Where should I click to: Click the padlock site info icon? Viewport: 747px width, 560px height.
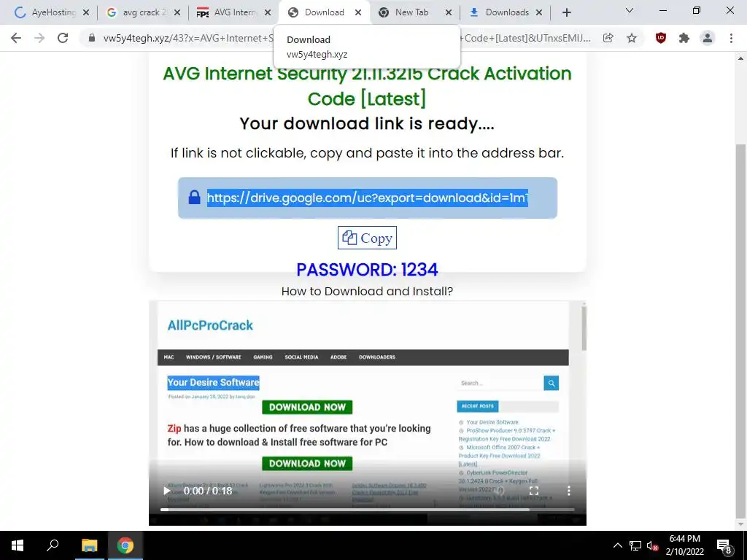tap(92, 38)
